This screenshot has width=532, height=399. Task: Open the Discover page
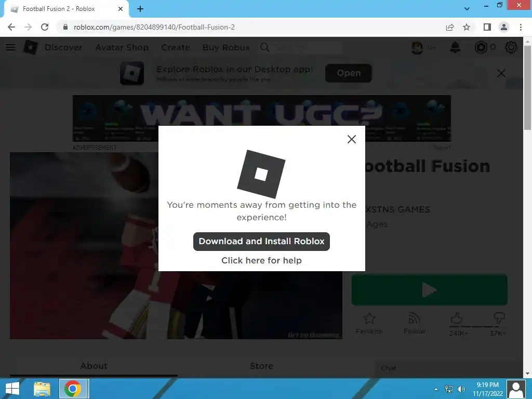click(63, 47)
